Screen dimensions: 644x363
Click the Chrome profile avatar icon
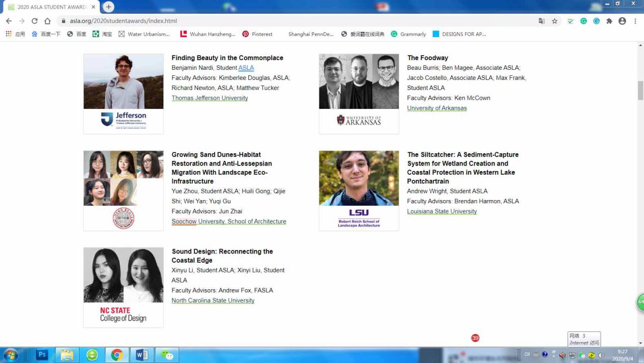[x=622, y=21]
